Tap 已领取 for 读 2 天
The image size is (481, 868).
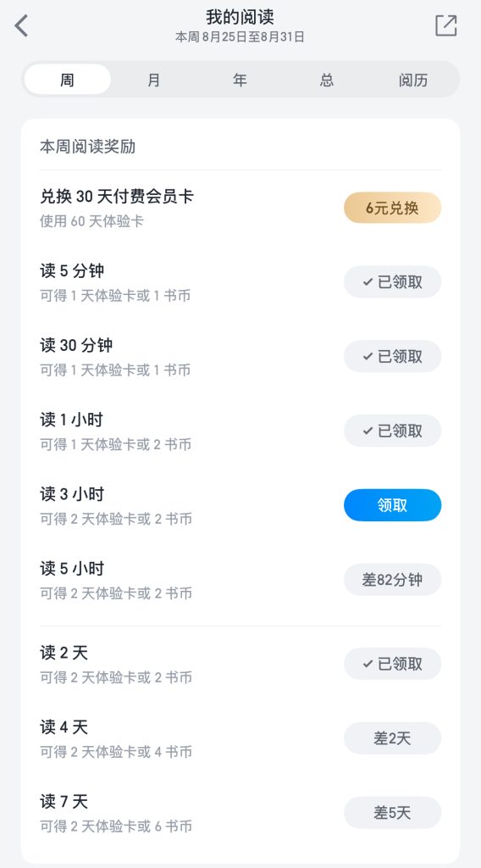click(393, 664)
